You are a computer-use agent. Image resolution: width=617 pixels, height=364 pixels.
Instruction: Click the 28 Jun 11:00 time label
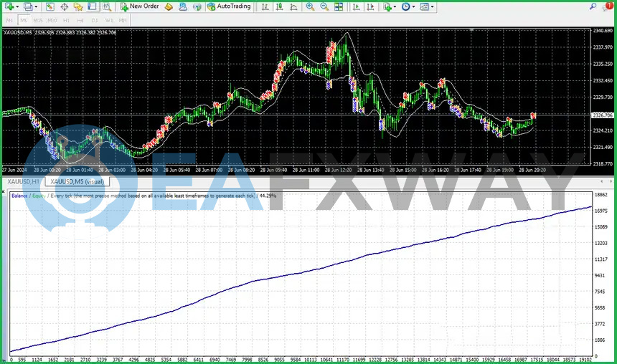pos(306,171)
